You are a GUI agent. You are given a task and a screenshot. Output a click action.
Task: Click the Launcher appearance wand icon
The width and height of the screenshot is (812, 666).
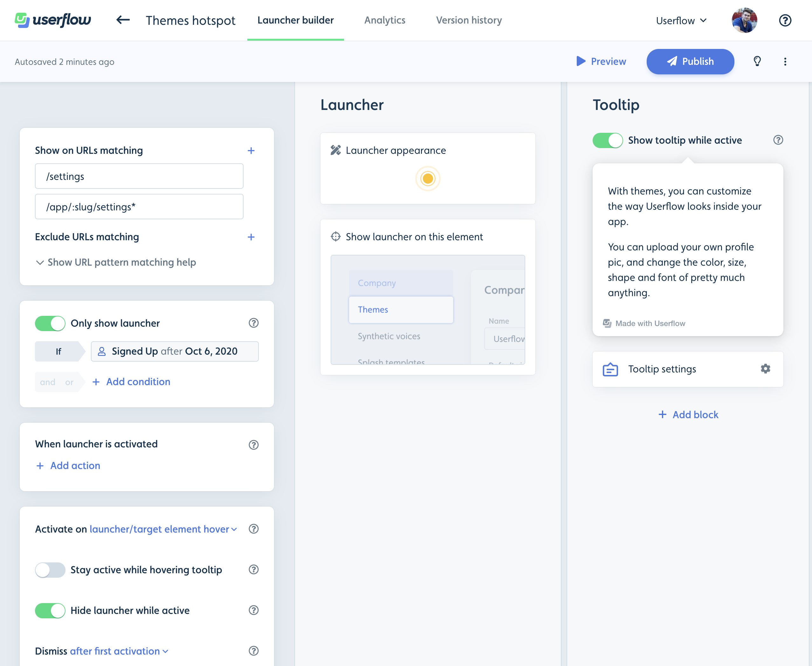pos(335,150)
